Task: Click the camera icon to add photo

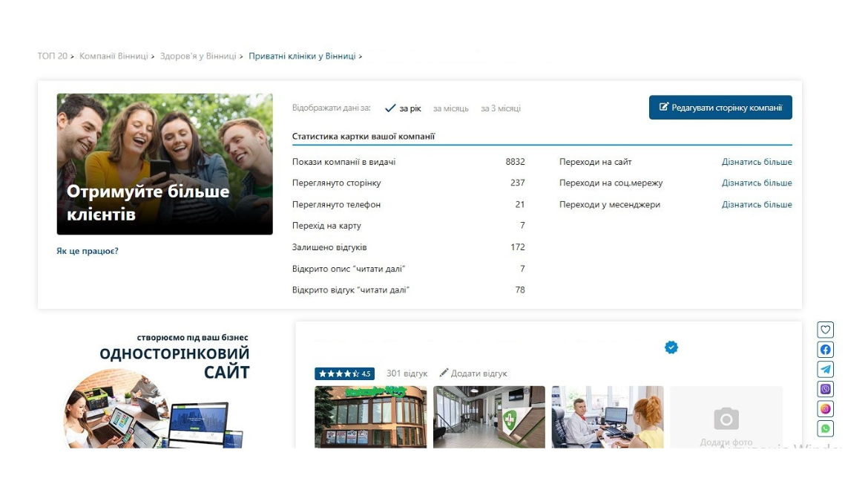Action: click(x=726, y=419)
